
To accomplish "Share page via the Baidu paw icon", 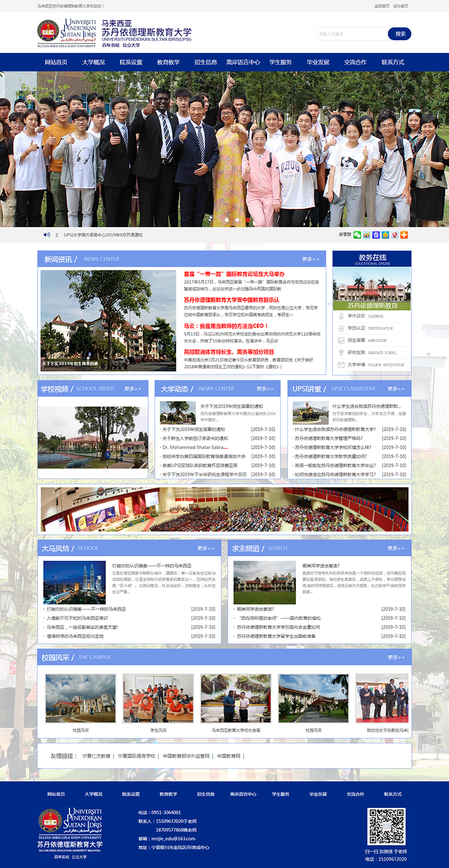I will coord(376,235).
